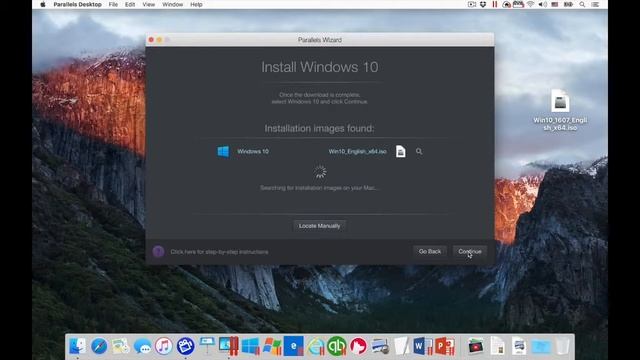Viewport: 640px width, 360px height.
Task: Click the Windows 10 logo icon in wizard
Action: click(223, 151)
